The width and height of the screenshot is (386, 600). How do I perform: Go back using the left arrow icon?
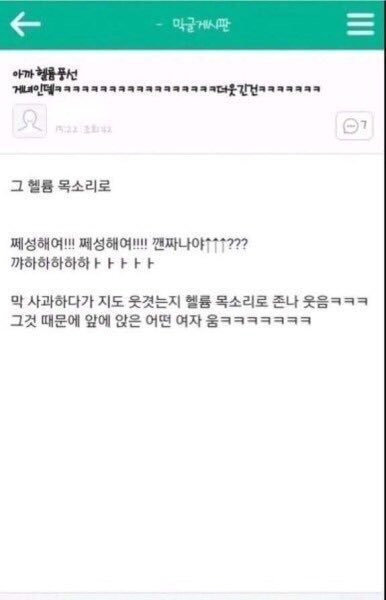[x=25, y=24]
